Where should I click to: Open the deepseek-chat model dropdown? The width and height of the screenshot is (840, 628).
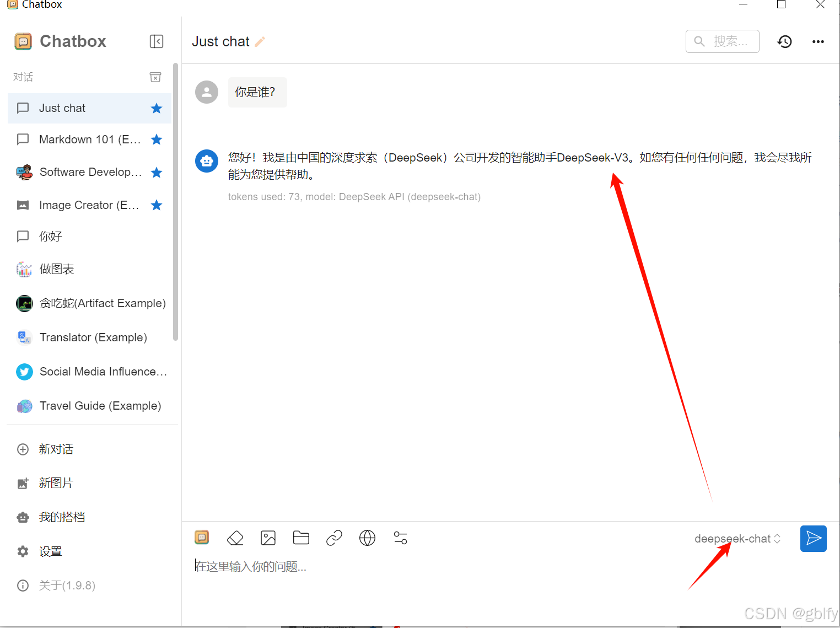[737, 539]
